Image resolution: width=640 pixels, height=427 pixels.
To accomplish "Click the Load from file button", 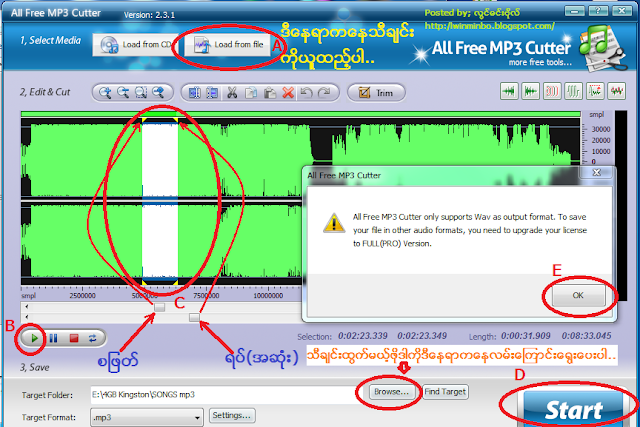I will pos(227,45).
